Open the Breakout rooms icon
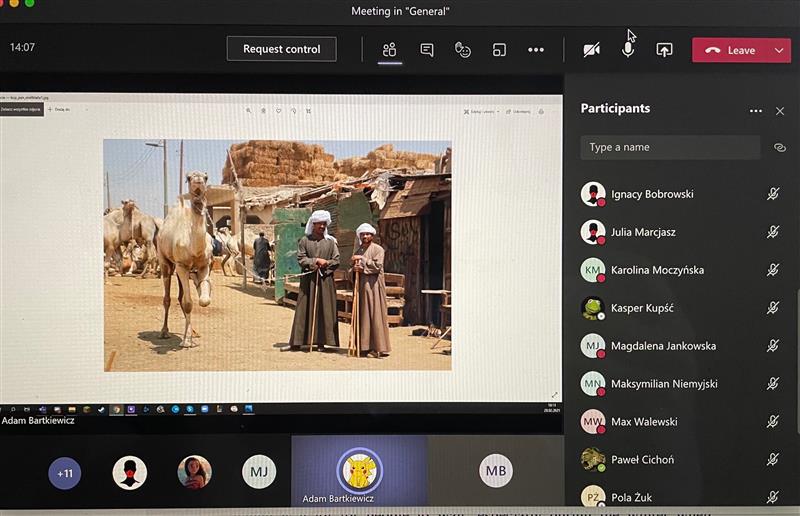 pyautogui.click(x=499, y=49)
